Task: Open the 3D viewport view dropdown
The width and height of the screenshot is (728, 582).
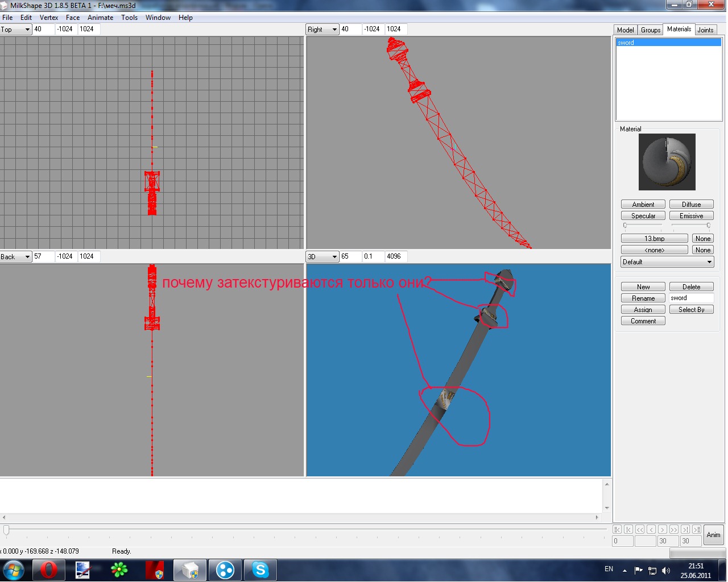Action: coord(322,257)
